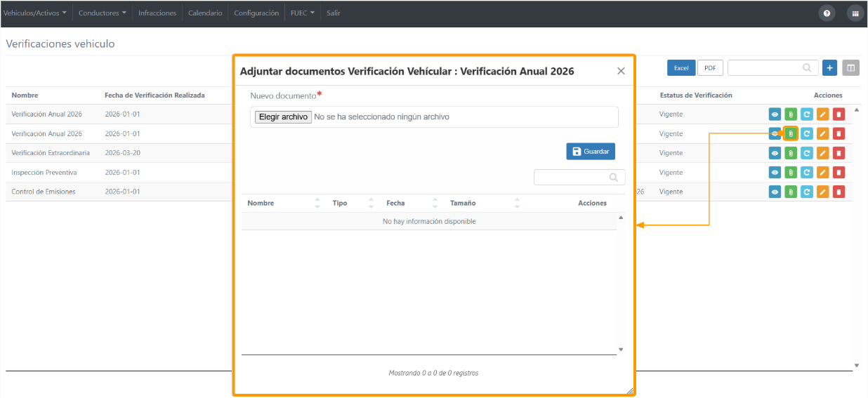Sort documents by Tamaño column arrows
Screen dimensions: 868x398
click(517, 203)
